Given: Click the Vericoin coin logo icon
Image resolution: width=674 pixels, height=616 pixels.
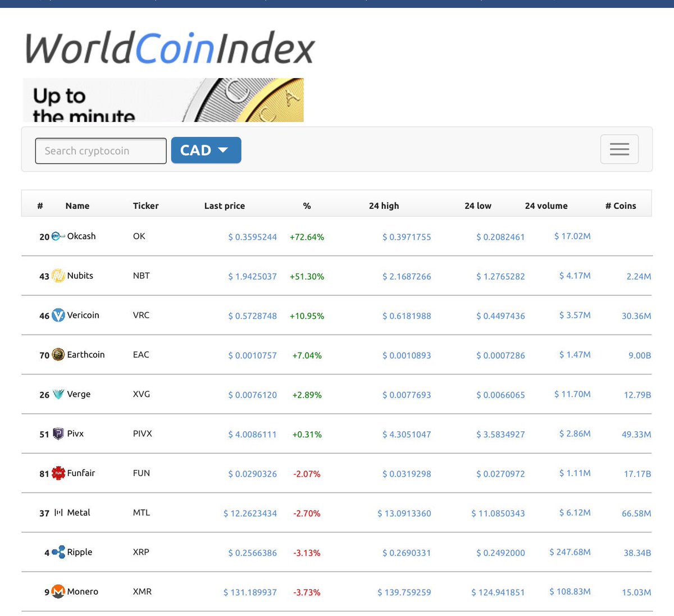Looking at the screenshot, I should (x=58, y=316).
